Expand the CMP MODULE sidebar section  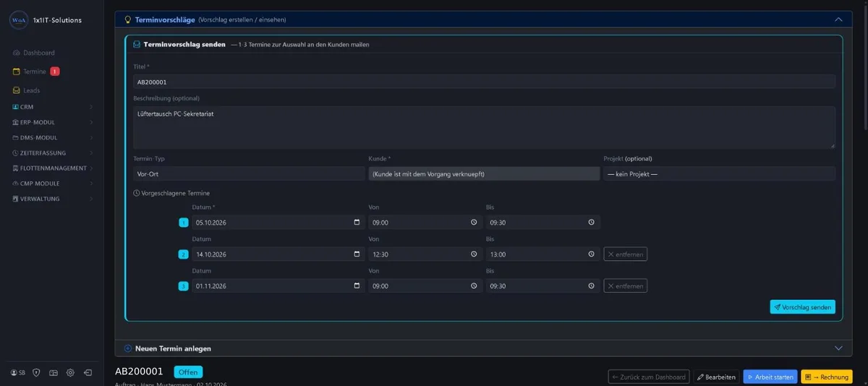click(52, 184)
